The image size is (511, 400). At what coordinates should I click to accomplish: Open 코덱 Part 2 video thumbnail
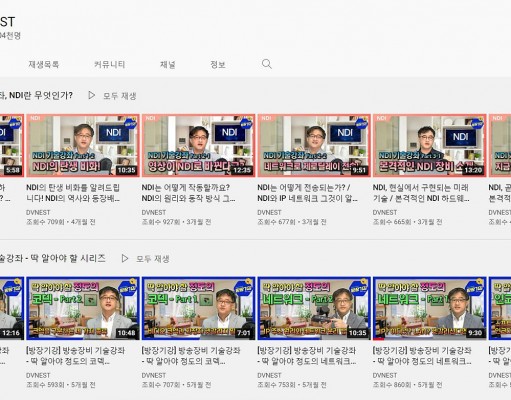tap(83, 308)
